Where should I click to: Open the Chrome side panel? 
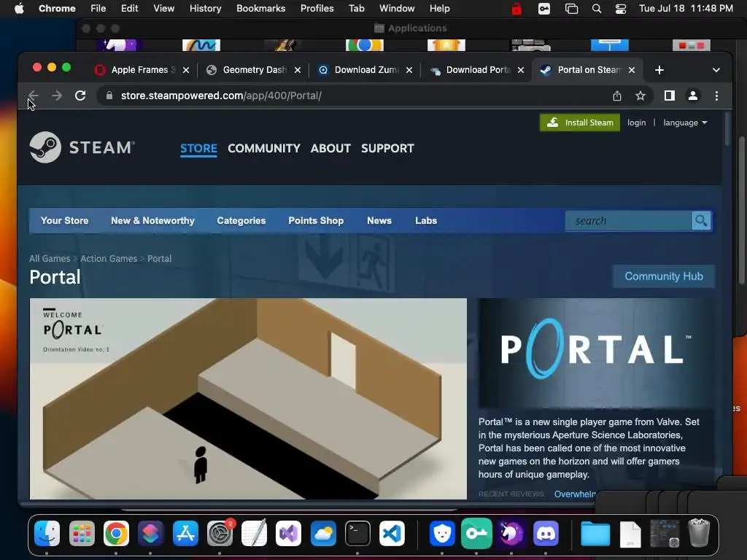click(670, 96)
